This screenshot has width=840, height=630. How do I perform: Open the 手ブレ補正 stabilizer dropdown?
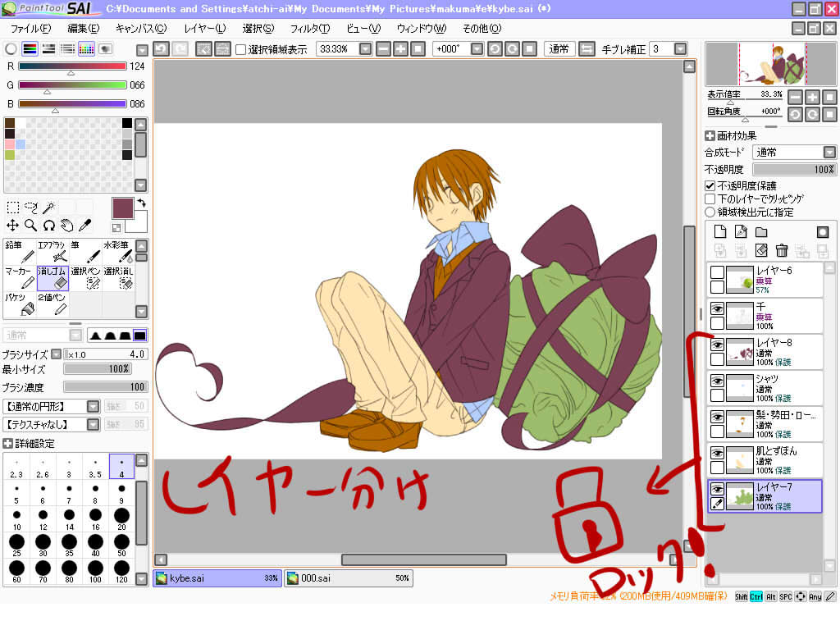(x=680, y=49)
